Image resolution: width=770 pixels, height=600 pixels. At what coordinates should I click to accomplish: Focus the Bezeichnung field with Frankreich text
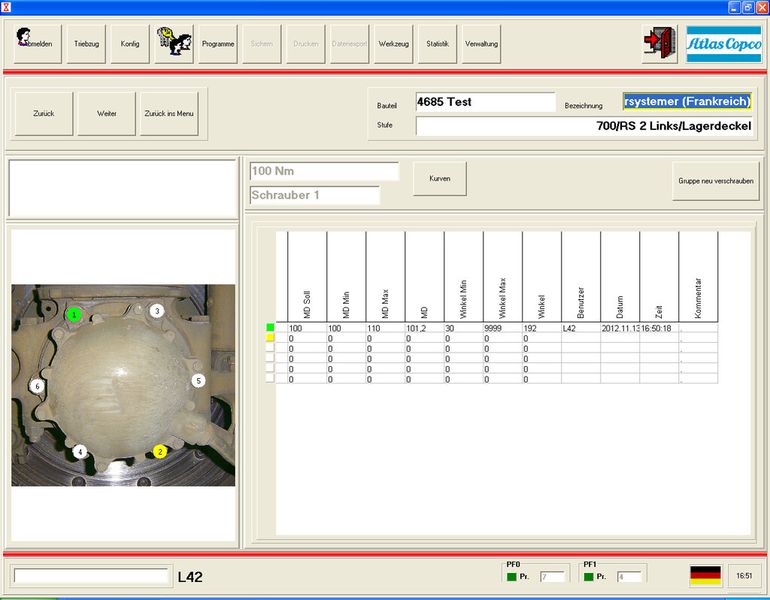click(x=687, y=102)
